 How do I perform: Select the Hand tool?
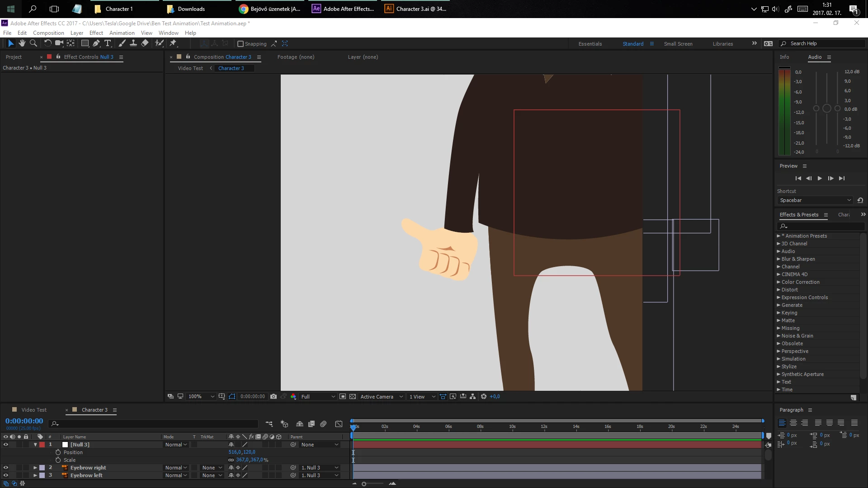coord(22,43)
